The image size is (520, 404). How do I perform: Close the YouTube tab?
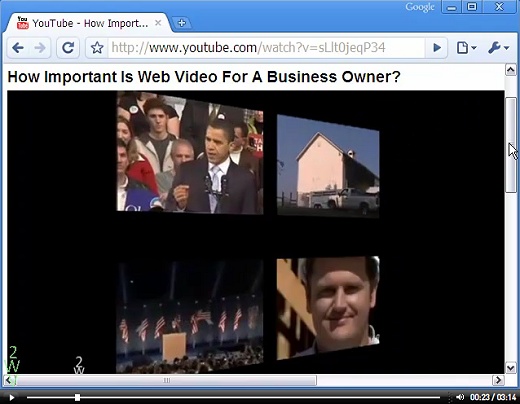point(158,23)
